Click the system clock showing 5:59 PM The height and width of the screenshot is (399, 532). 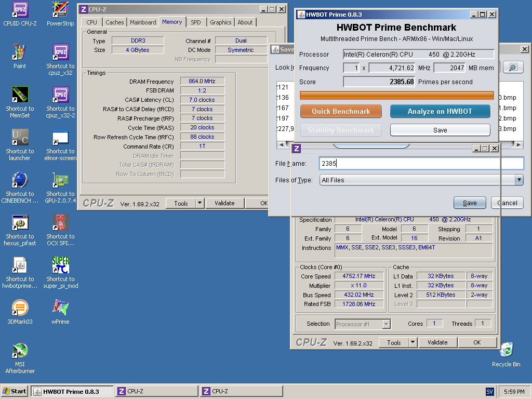(514, 392)
